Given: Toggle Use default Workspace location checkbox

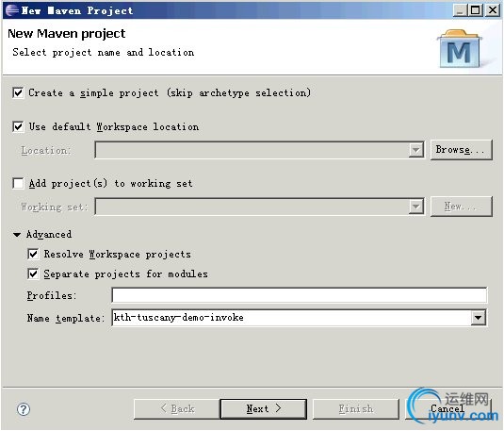Looking at the screenshot, I should pos(18,126).
